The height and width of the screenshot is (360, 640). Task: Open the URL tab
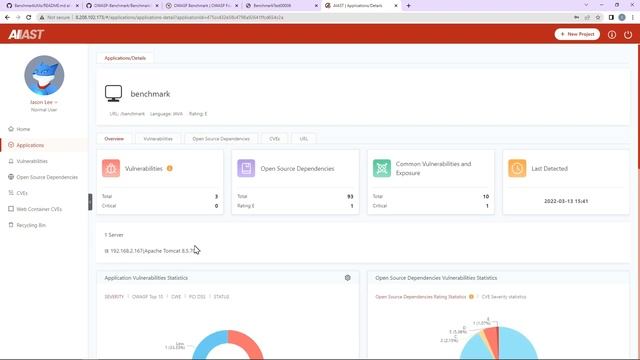[x=304, y=139]
